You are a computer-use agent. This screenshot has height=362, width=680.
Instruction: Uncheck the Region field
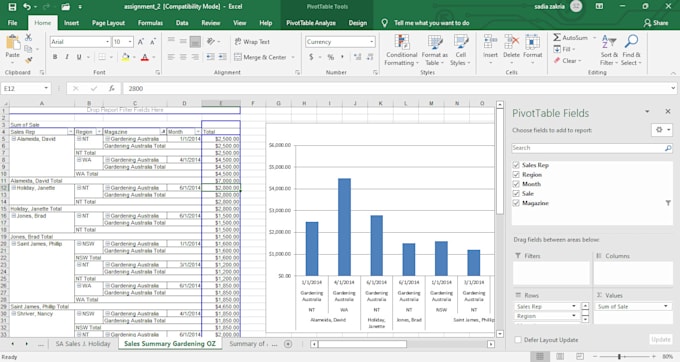[x=516, y=175]
